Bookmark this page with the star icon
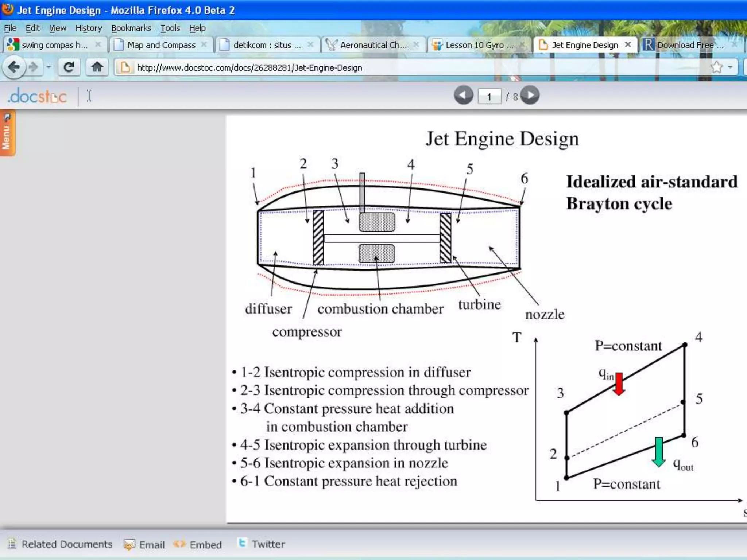Viewport: 747px width, 560px height. point(716,67)
